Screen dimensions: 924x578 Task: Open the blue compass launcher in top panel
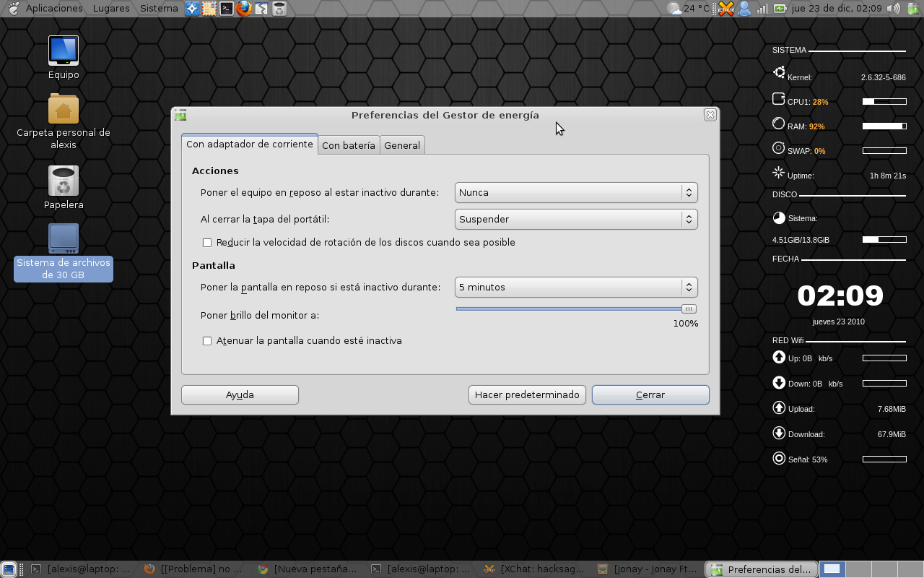coord(192,9)
